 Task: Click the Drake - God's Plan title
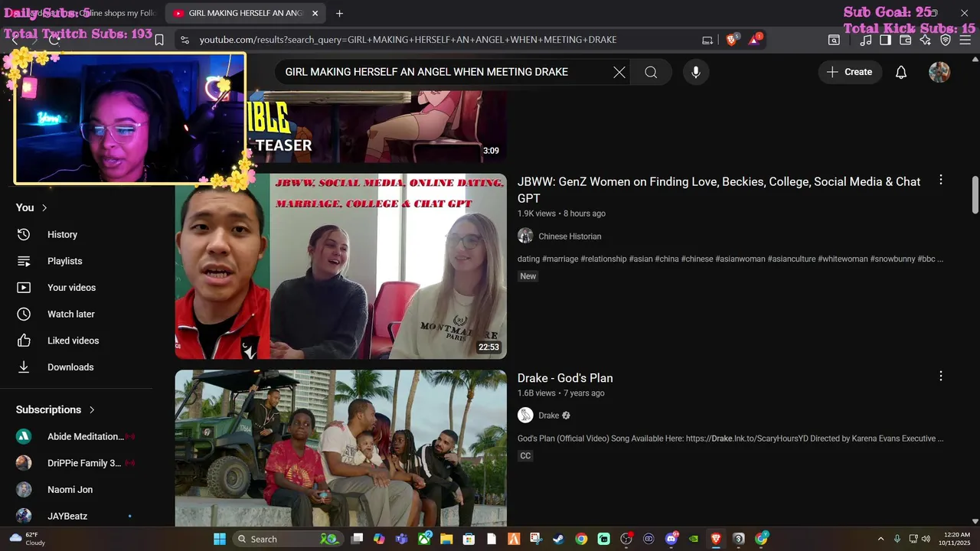pyautogui.click(x=565, y=378)
